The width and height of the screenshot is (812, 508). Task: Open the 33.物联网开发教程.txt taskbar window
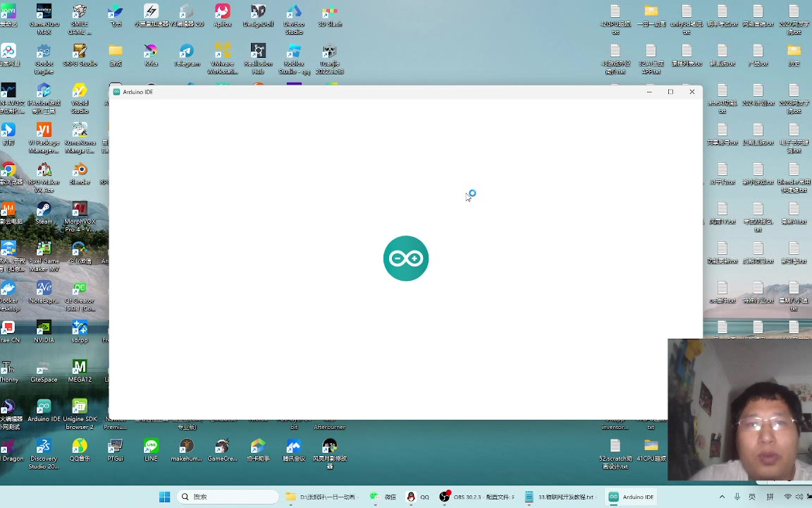pyautogui.click(x=559, y=497)
